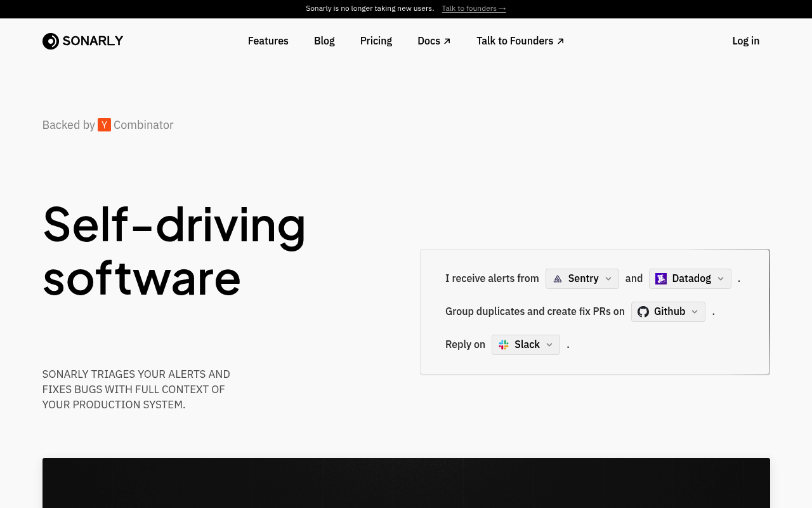Click the Slack logo icon
This screenshot has width=812, height=508.
pos(504,345)
